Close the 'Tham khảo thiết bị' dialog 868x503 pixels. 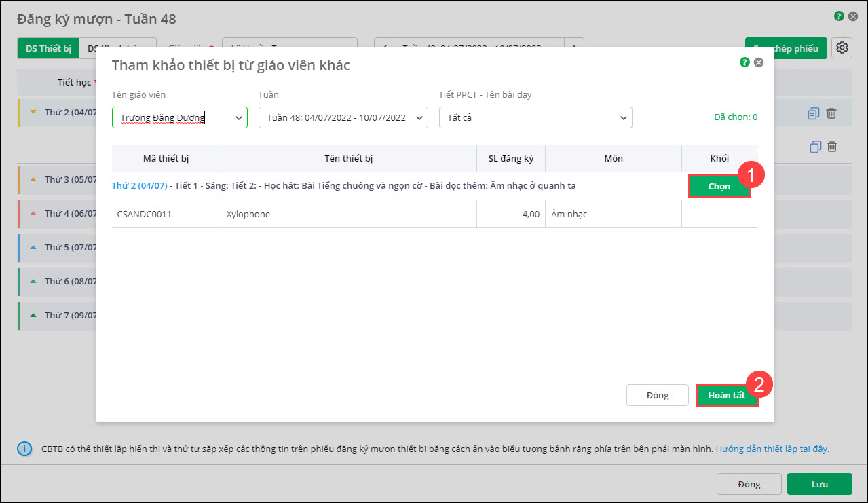tap(759, 62)
